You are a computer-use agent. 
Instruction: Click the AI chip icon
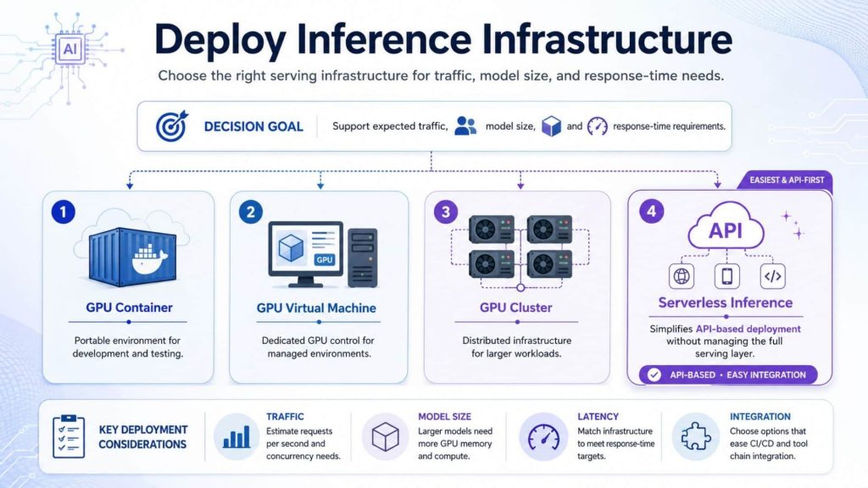pos(70,49)
